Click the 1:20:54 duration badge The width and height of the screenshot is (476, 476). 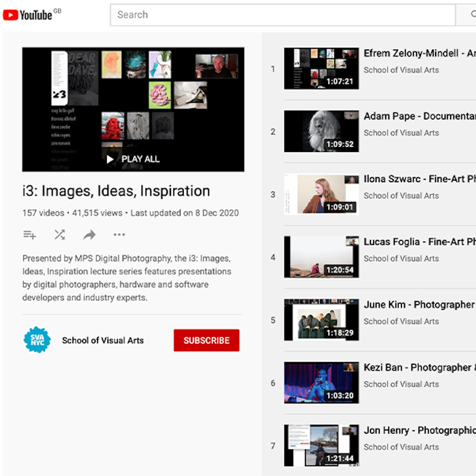340,270
